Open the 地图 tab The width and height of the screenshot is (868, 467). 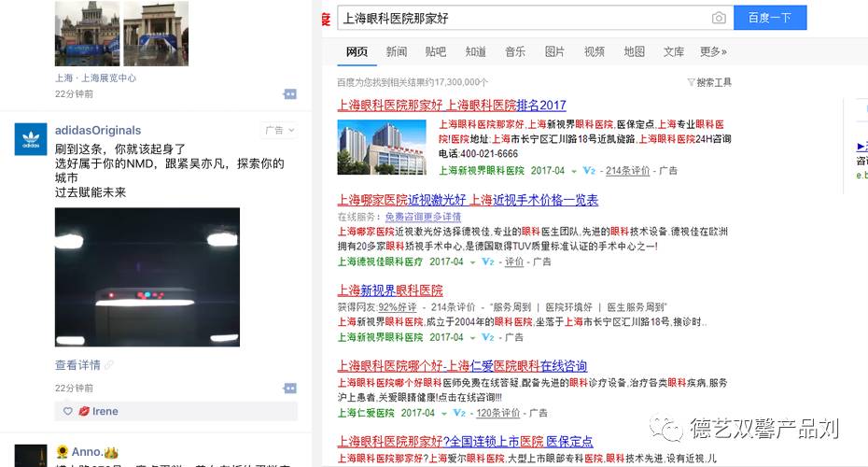coord(634,51)
